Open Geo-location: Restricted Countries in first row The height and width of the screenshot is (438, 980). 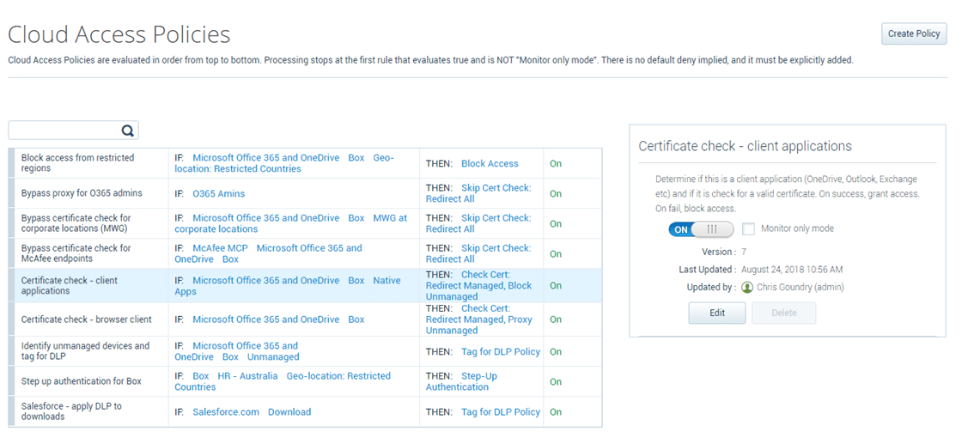[284, 164]
